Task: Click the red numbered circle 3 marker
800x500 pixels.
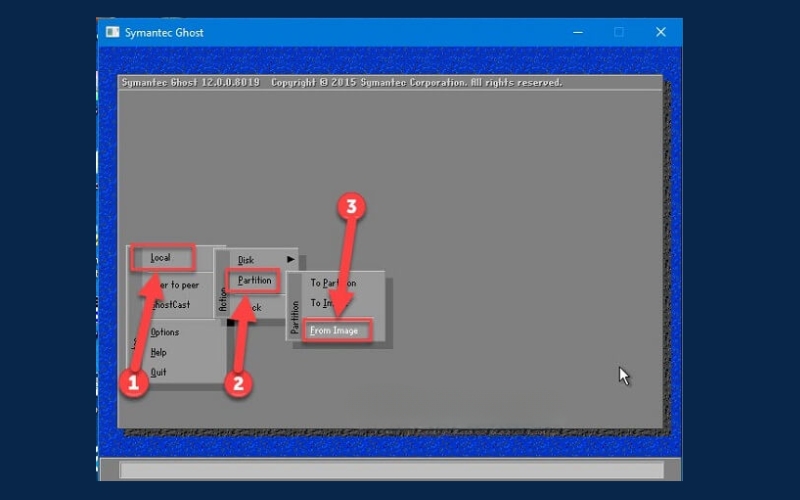Action: (350, 208)
